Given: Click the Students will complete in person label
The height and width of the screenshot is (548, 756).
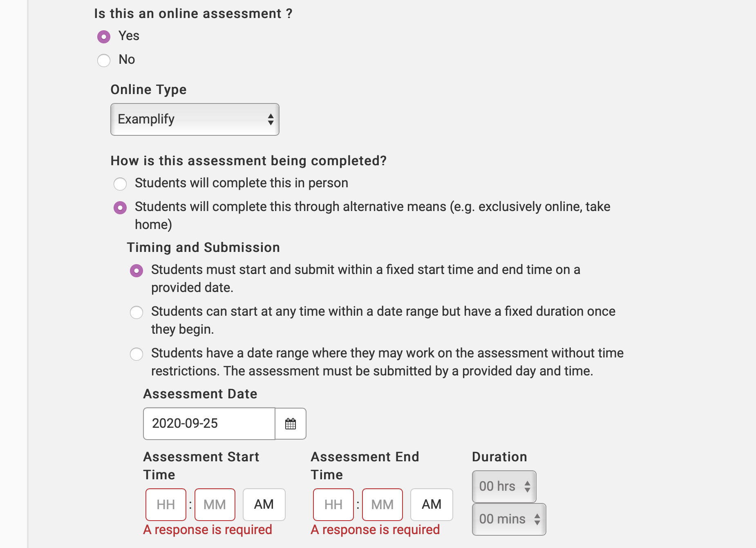Looking at the screenshot, I should coord(241,183).
